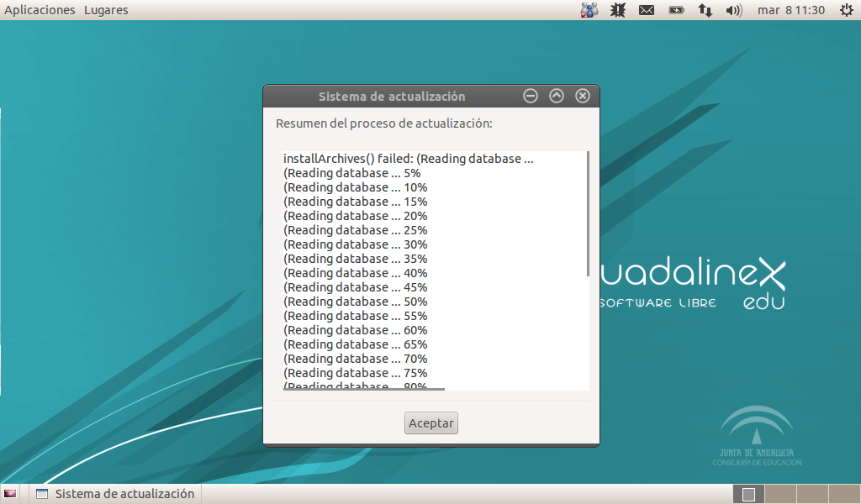
Task: Click the 'Reading database ... 45%' line
Action: (356, 286)
